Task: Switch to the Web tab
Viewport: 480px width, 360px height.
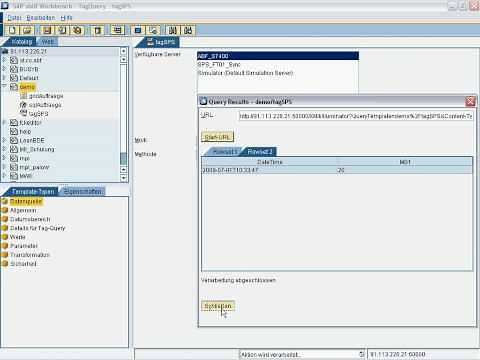Action: (48, 42)
